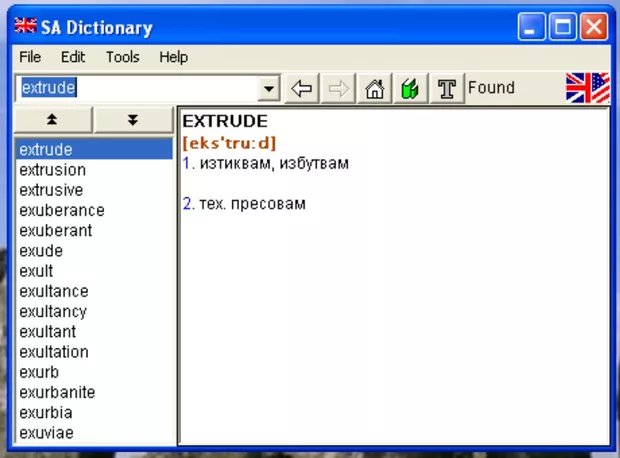Select exurb in the word list
The width and height of the screenshot is (620, 458).
tap(94, 372)
